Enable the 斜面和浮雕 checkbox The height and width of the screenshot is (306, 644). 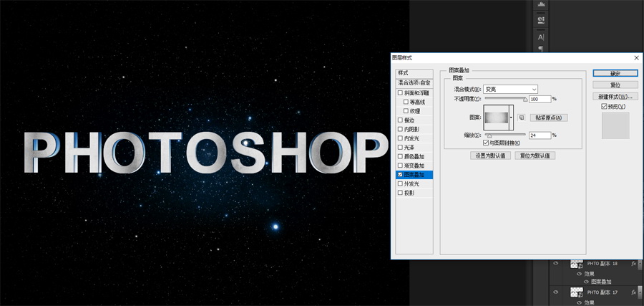pyautogui.click(x=401, y=93)
